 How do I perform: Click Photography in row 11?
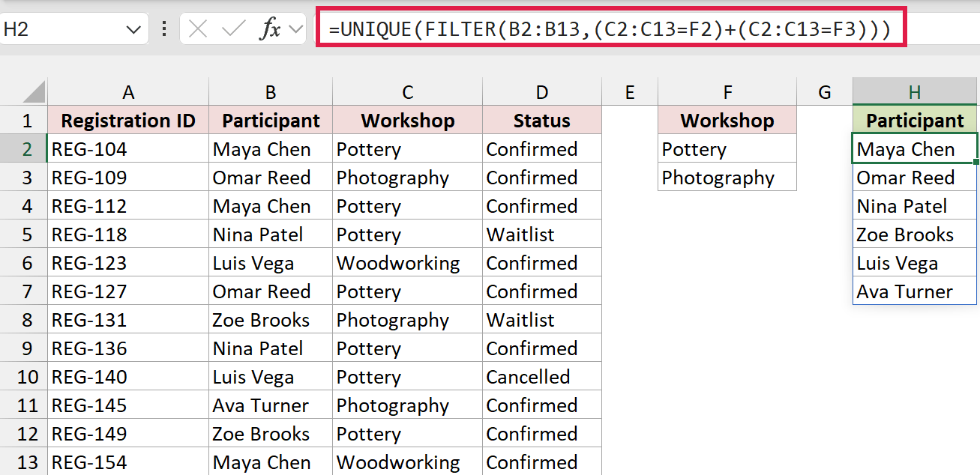[407, 405]
